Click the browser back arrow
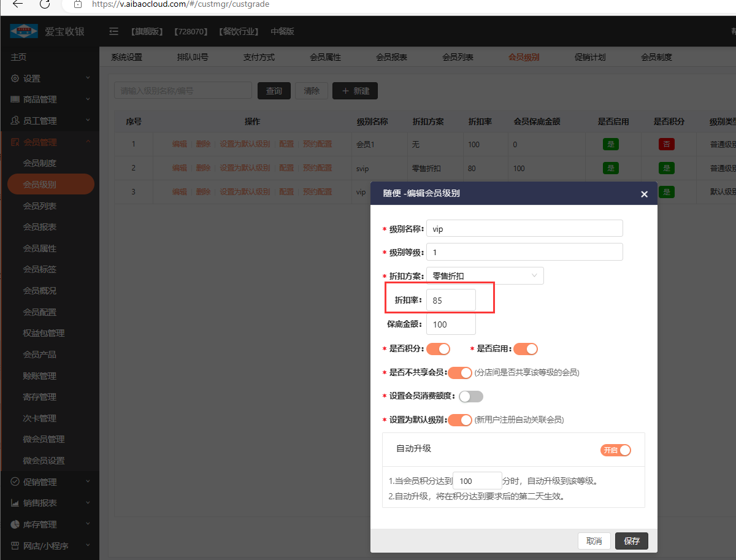 click(x=17, y=4)
